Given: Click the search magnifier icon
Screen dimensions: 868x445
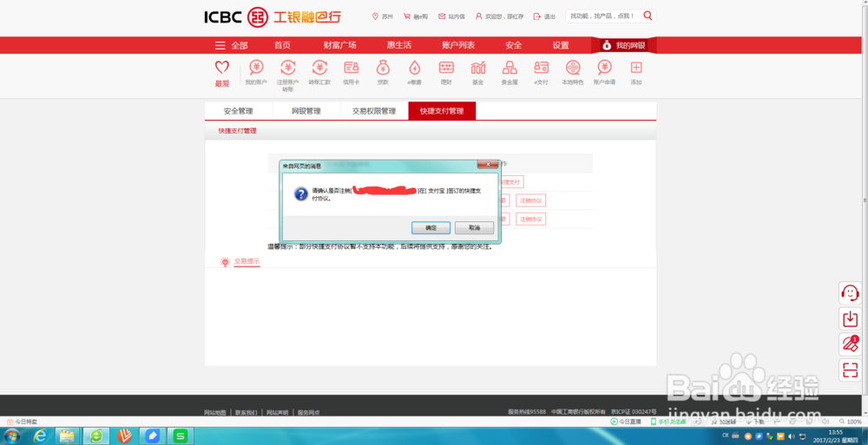Looking at the screenshot, I should point(648,16).
